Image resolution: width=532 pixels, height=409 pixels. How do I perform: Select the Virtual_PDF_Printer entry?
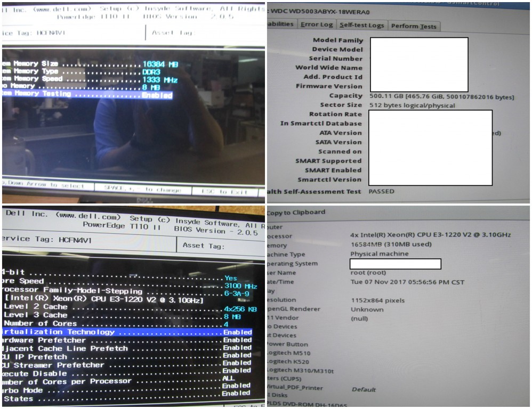295,388
